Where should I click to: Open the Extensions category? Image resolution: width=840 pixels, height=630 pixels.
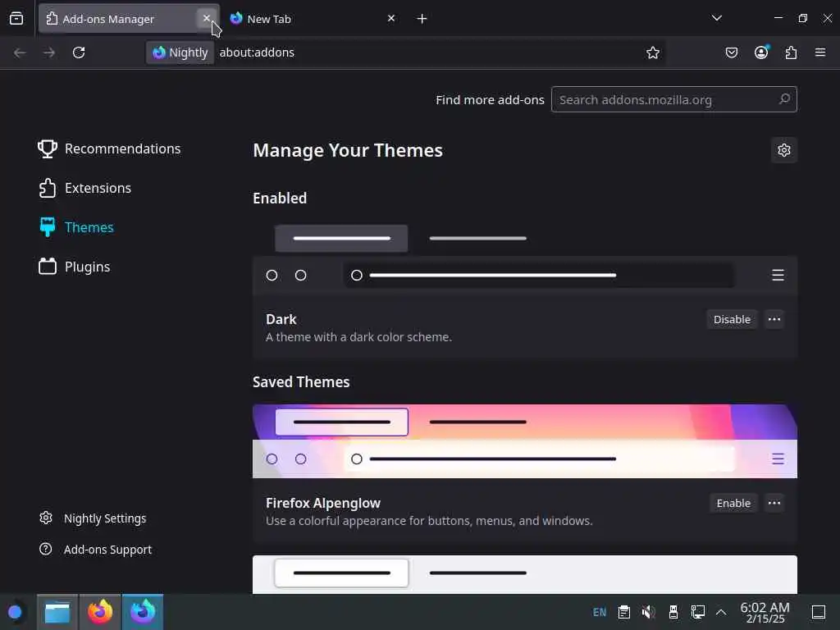tap(85, 188)
